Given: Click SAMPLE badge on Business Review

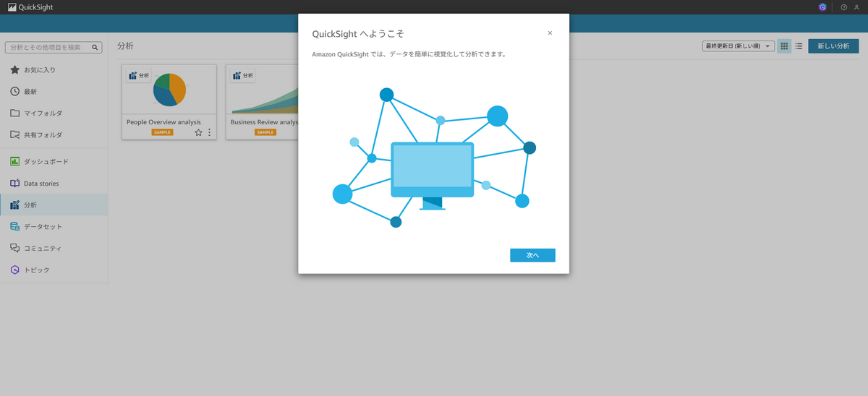Looking at the screenshot, I should pyautogui.click(x=265, y=132).
